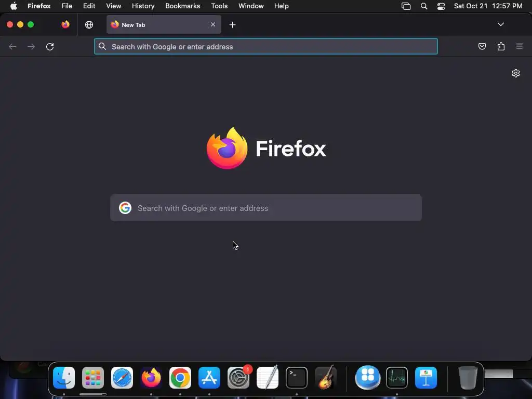Open the History menu
The width and height of the screenshot is (532, 399).
[143, 6]
